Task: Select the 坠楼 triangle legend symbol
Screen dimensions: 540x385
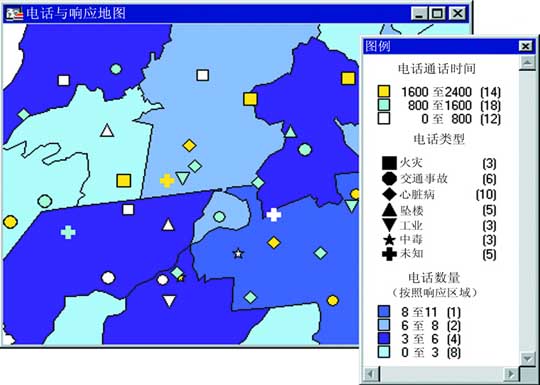Action: click(x=389, y=210)
